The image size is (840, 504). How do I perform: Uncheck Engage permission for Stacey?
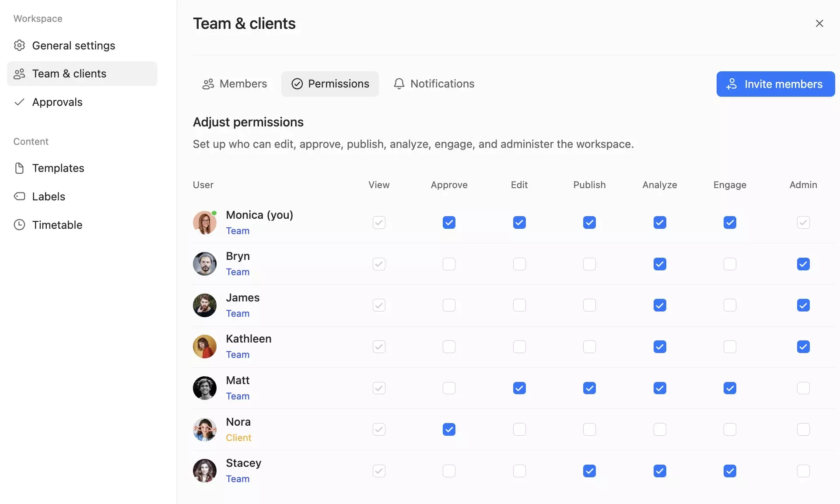(x=730, y=471)
